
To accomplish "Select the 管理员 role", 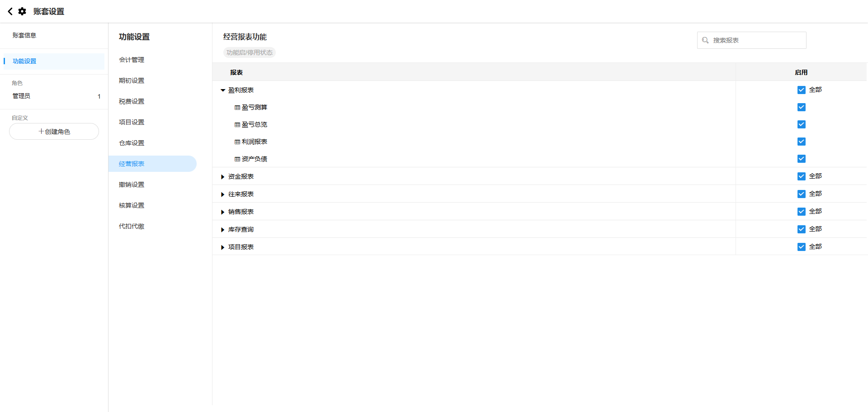I will click(22, 96).
